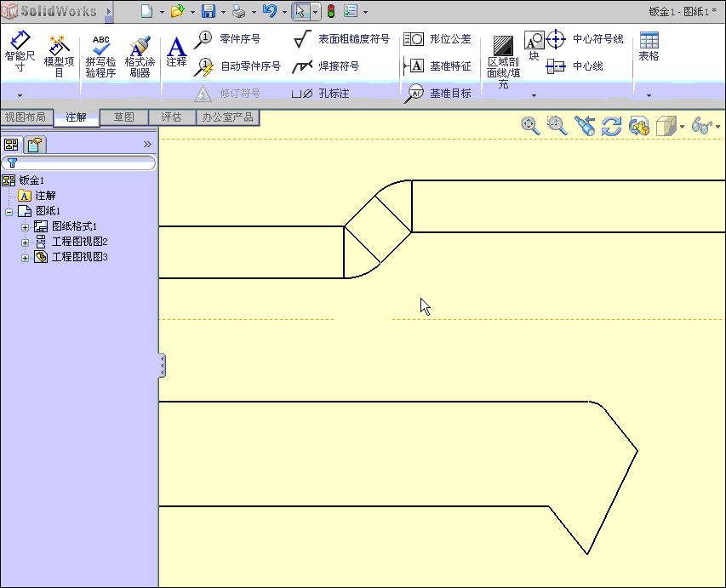726x588 pixels.
Task: Select the 注解 folder in the tree
Action: (37, 196)
